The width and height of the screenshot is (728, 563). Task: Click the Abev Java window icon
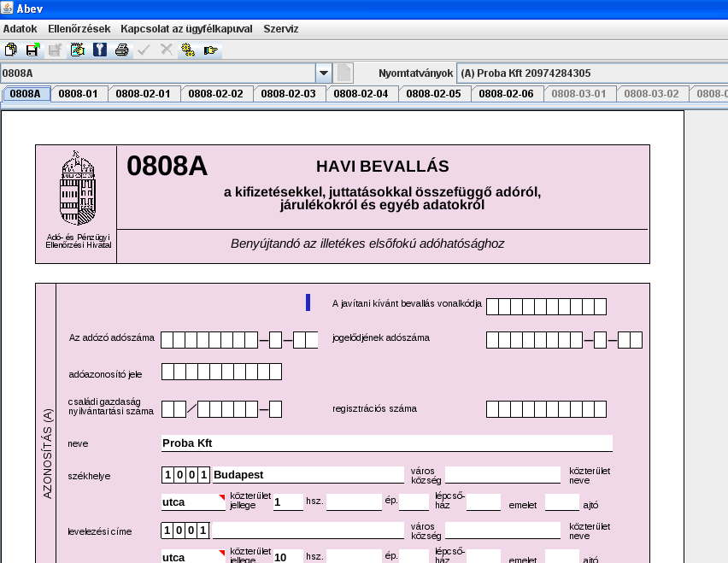(7, 8)
